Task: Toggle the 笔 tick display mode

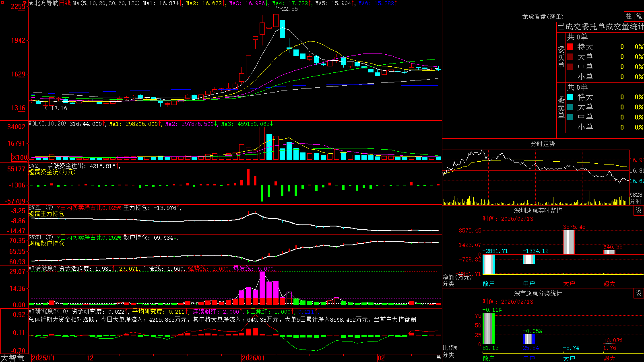Action: [639, 16]
